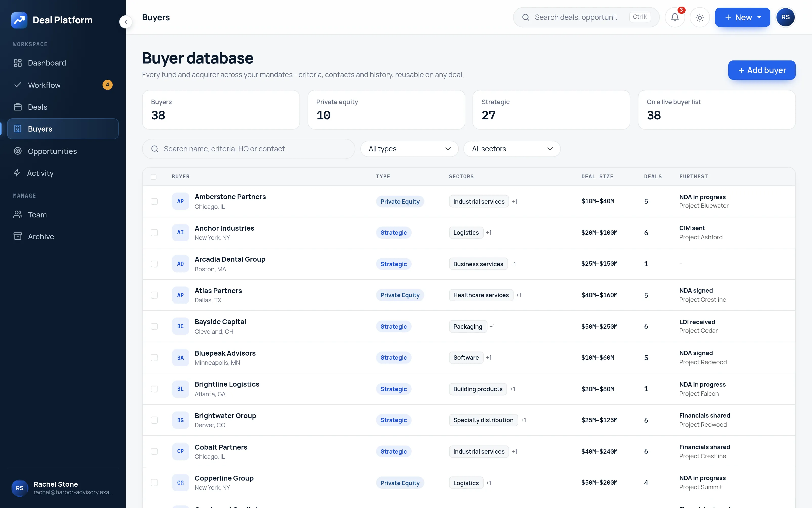Focus the global Search deals field
The width and height of the screenshot is (812, 508).
click(586, 18)
